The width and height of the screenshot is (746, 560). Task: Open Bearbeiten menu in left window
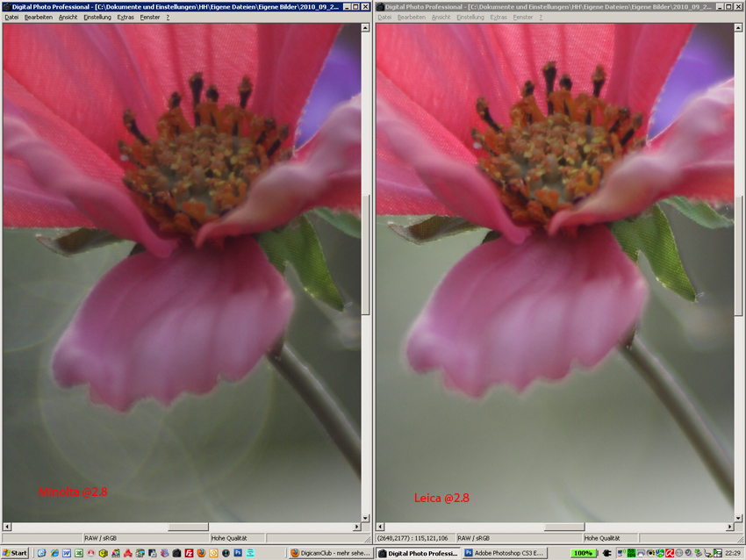(x=39, y=18)
